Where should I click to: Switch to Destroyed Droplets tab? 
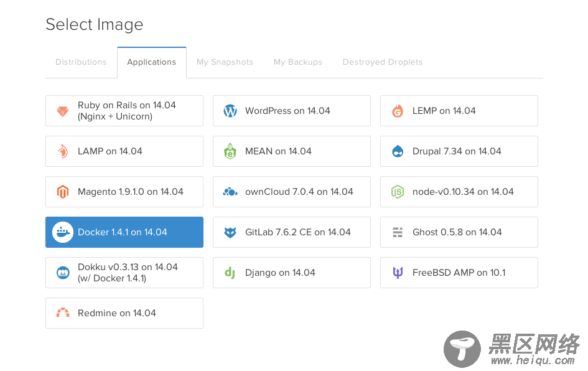pos(383,62)
